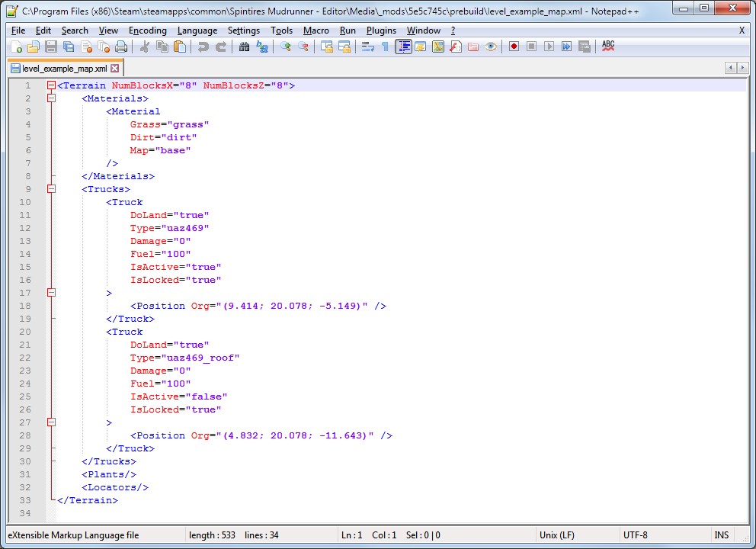Screen dimensions: 756x549
Task: Click the tab bar right scroll arrow
Action: (742, 68)
